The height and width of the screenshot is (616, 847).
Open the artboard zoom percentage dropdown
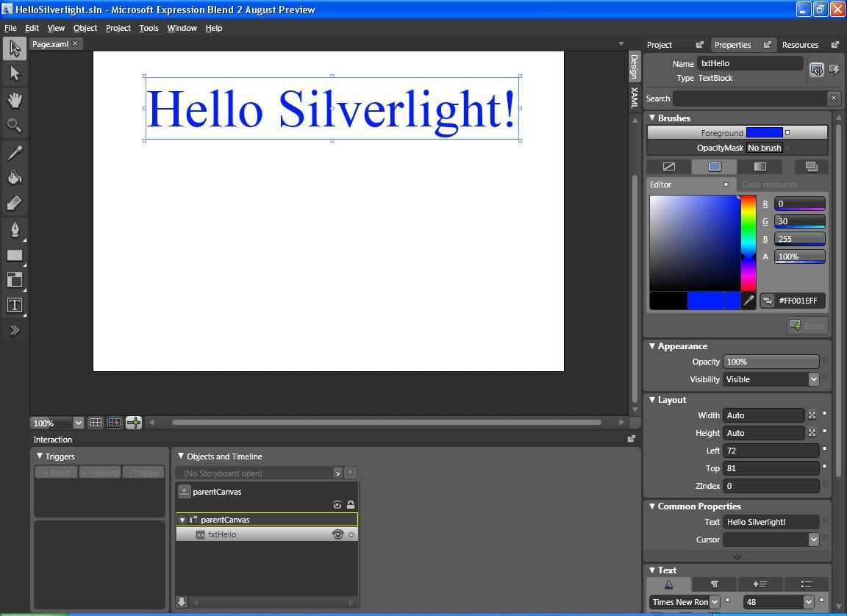click(79, 423)
